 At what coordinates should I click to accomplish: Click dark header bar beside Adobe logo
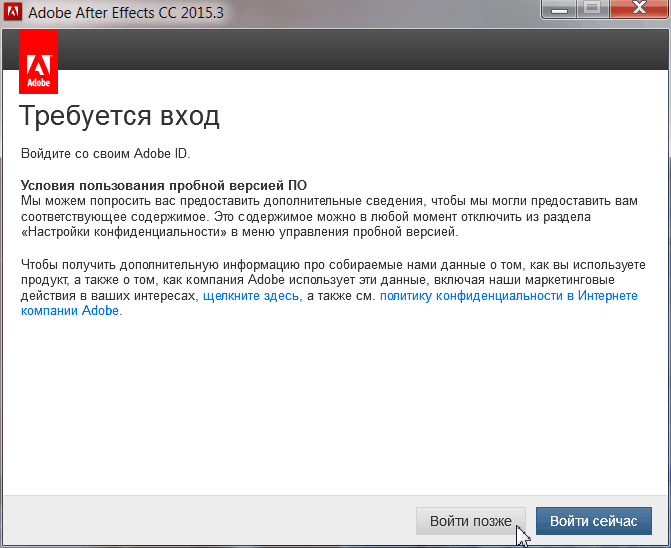[x=360, y=50]
